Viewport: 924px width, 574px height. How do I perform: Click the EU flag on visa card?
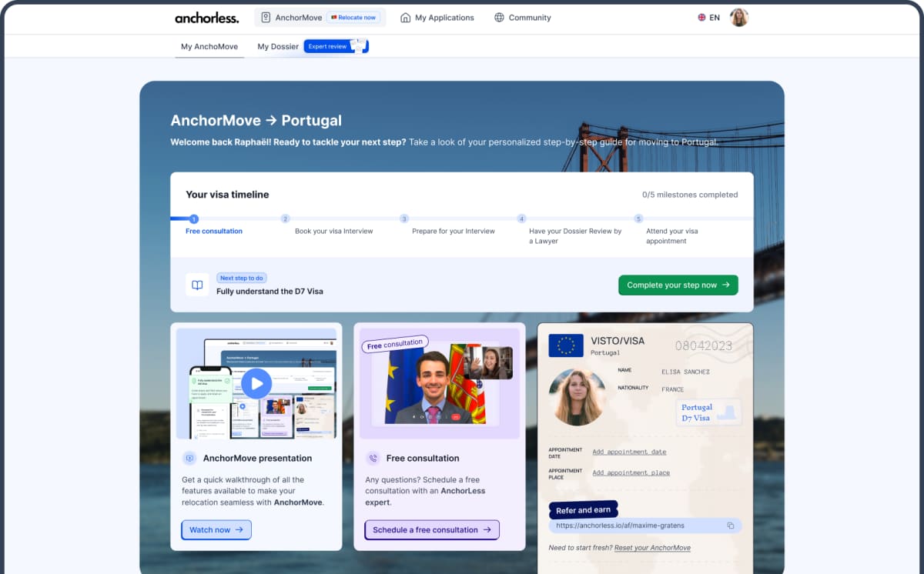point(566,345)
